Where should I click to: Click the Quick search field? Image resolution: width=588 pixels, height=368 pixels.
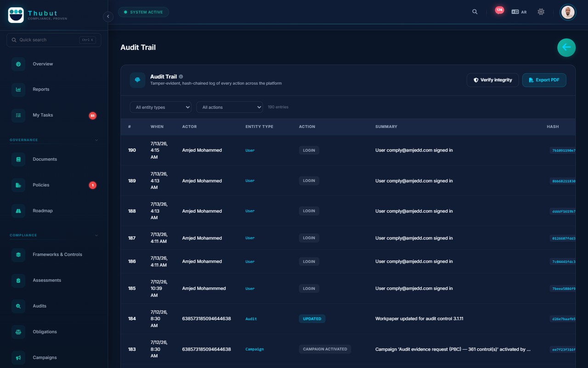54,40
